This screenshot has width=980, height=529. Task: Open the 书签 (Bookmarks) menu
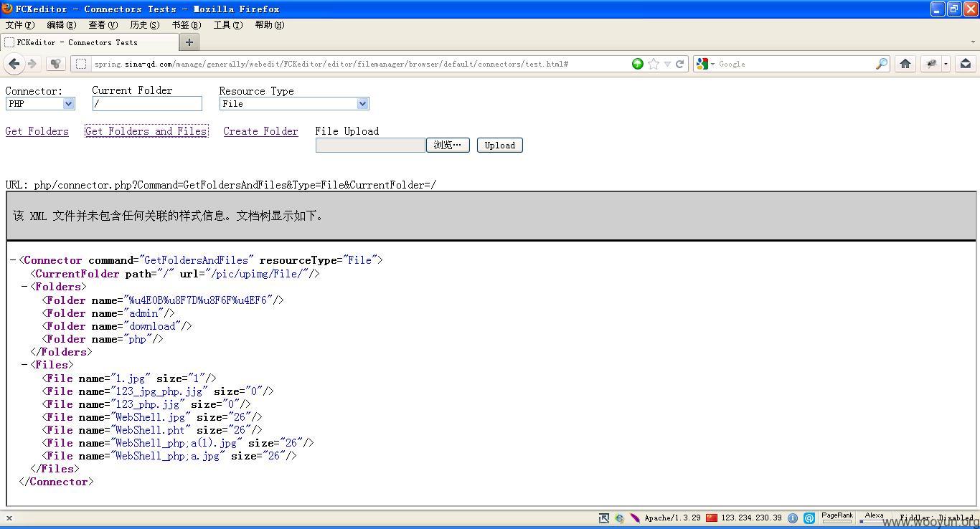[186, 24]
